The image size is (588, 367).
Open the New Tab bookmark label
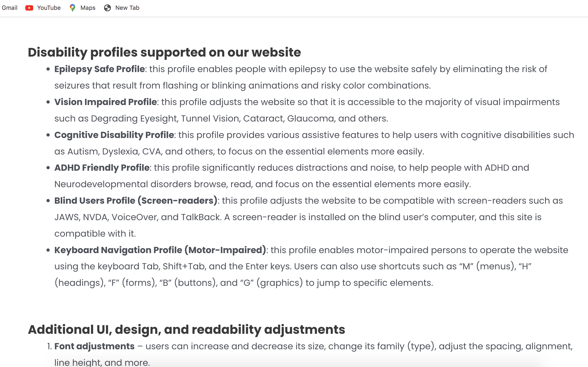(127, 8)
